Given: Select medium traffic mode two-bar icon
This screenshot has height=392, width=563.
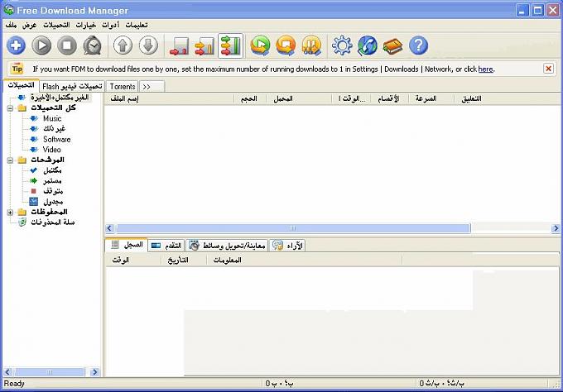Looking at the screenshot, I should 205,46.
